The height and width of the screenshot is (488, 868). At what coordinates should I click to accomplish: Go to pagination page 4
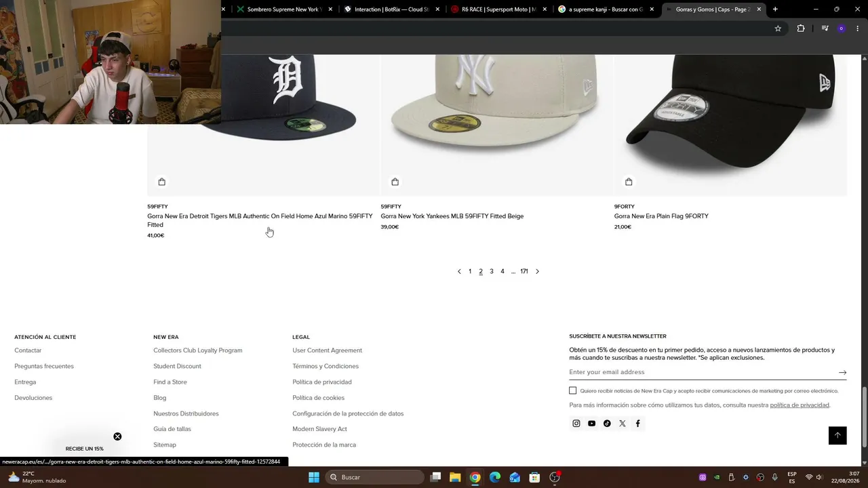[x=502, y=271]
